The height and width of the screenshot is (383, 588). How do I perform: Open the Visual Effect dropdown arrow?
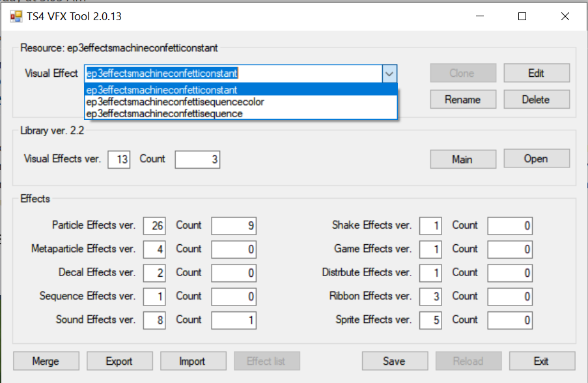[389, 74]
